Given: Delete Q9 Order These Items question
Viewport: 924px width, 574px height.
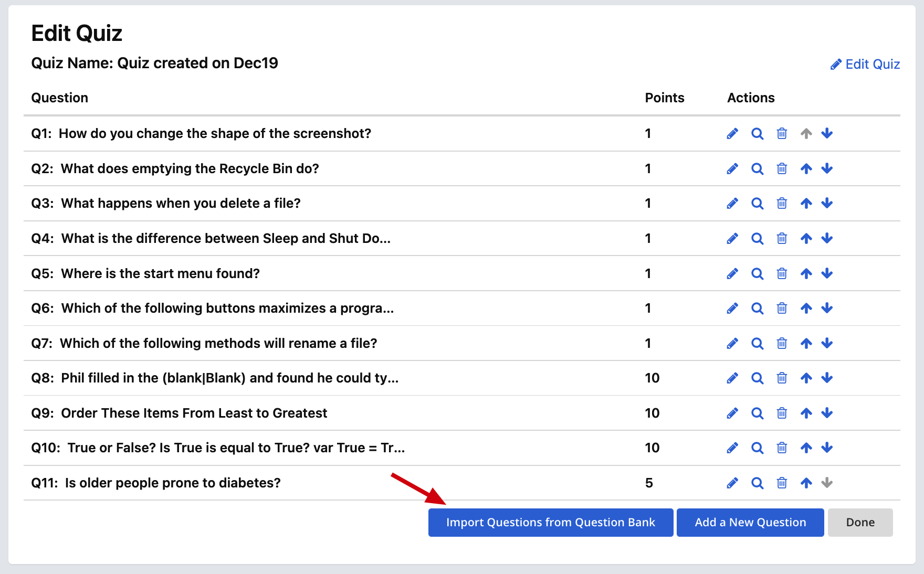Looking at the screenshot, I should click(x=782, y=413).
